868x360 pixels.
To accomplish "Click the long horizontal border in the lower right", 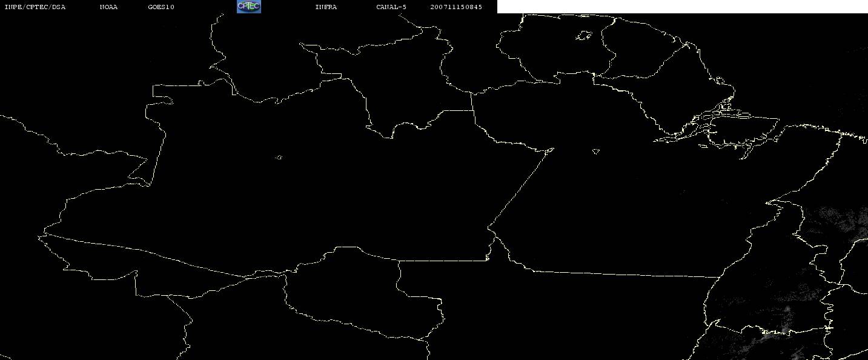I will coord(624,274).
